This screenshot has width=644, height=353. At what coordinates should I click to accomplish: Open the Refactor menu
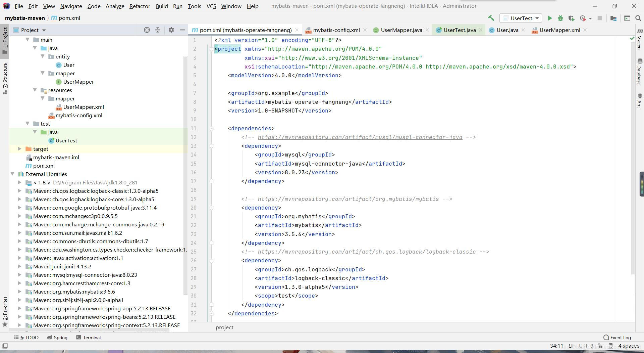coord(140,6)
